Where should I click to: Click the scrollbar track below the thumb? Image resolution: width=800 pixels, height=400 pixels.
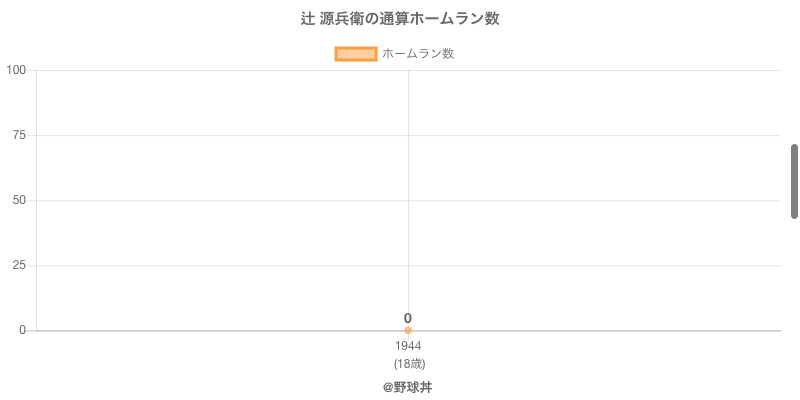[x=795, y=300]
